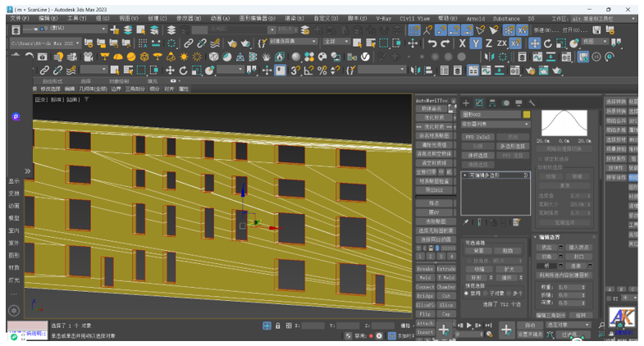644x346 pixels.
Task: Click the yellow object color swatch
Action: click(527, 115)
